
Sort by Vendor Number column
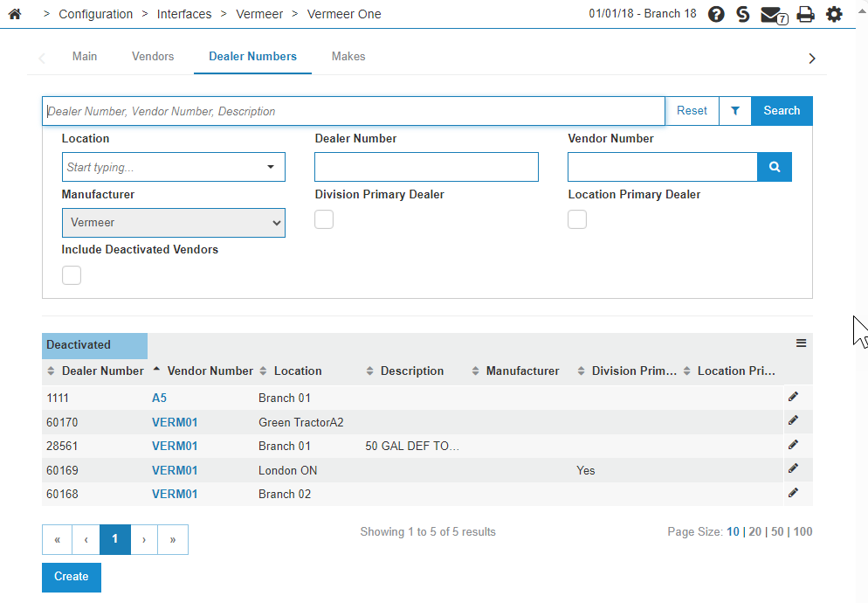click(210, 371)
